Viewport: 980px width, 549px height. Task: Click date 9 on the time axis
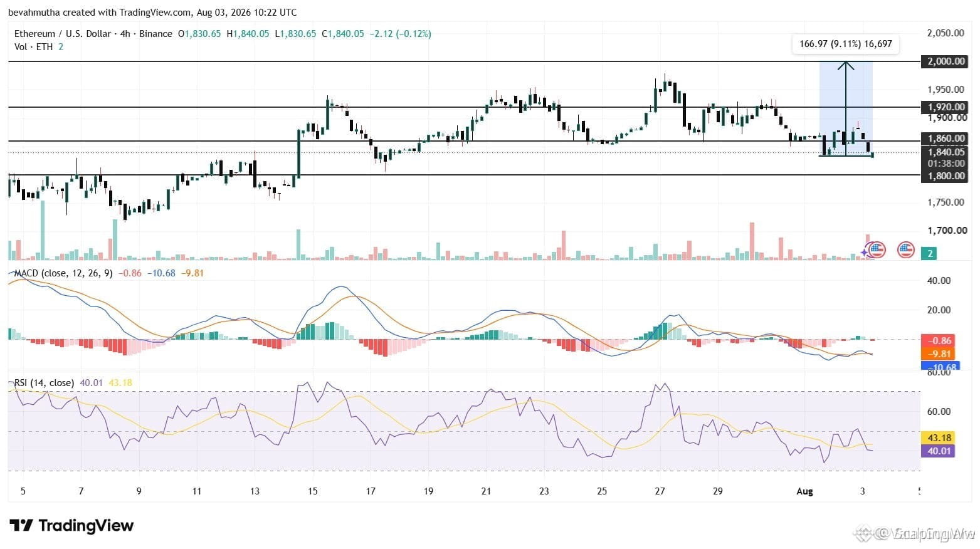139,491
